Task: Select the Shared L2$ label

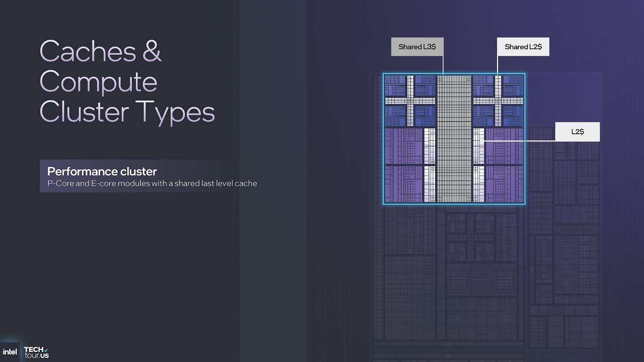Action: [x=523, y=47]
